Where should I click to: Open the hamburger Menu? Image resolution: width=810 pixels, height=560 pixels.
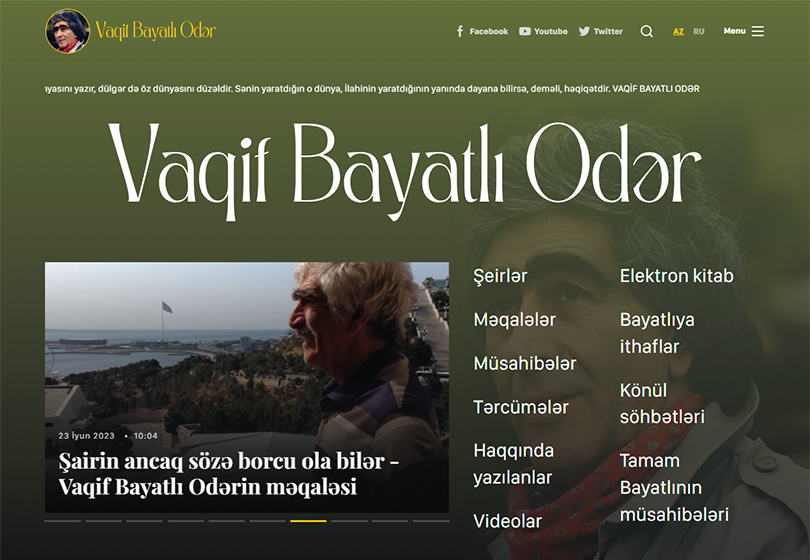pyautogui.click(x=744, y=31)
